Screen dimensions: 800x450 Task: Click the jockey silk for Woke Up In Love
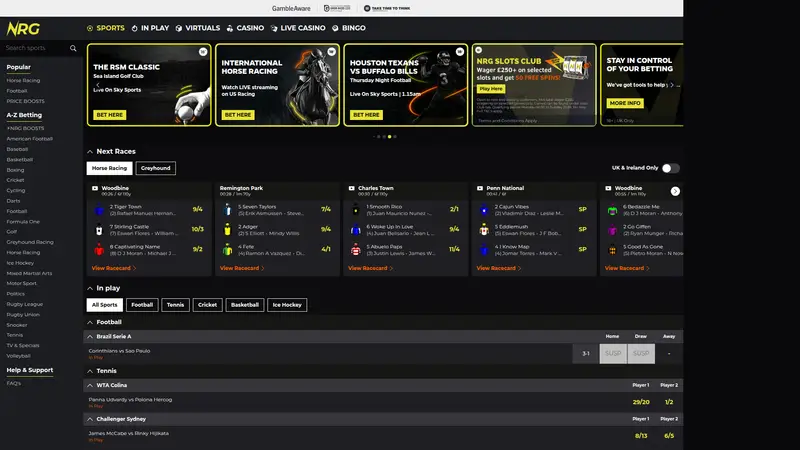point(356,230)
